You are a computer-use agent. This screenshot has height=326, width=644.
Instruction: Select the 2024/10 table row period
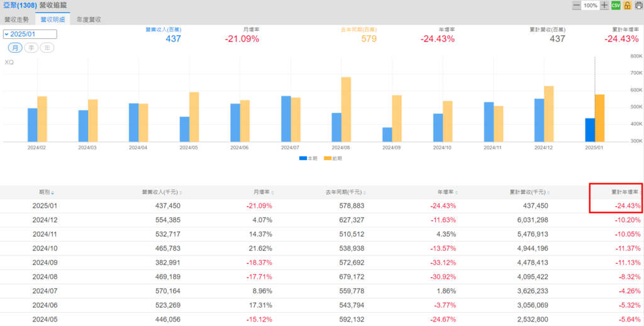point(45,249)
